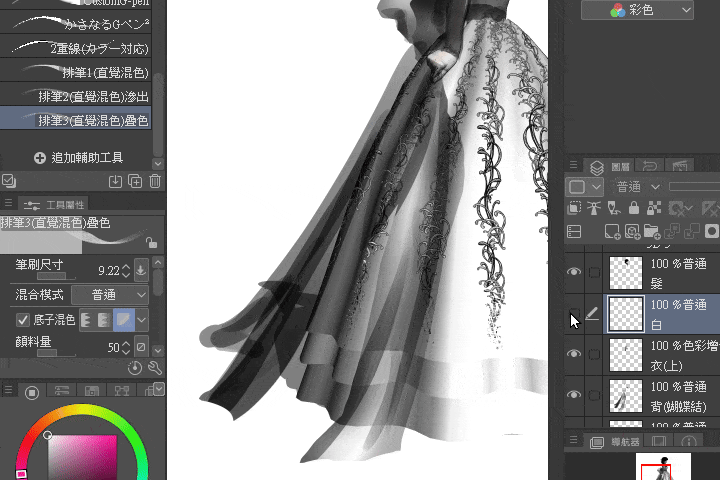Toggle layer panel two-pane view icon
Screen dimensions: 720x480
[x=574, y=232]
